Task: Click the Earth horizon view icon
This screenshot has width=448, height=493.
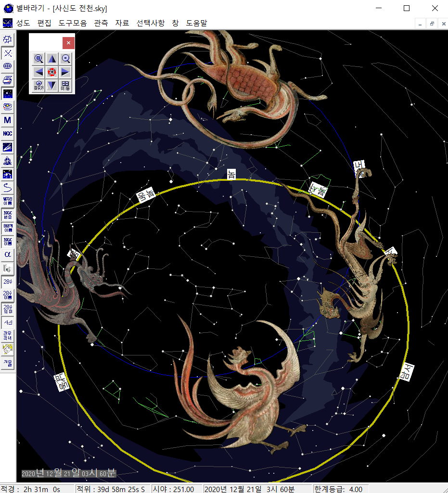Action: point(8,174)
